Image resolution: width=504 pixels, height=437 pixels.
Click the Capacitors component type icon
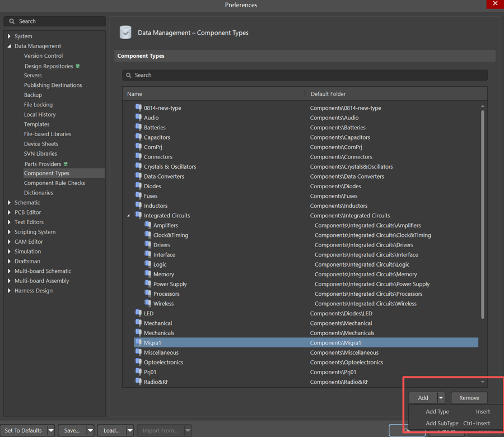click(138, 137)
